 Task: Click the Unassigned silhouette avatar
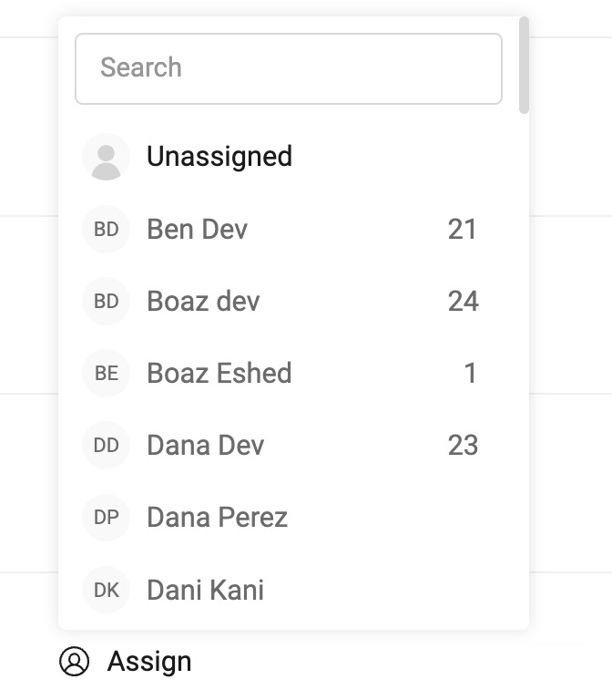[x=107, y=157]
